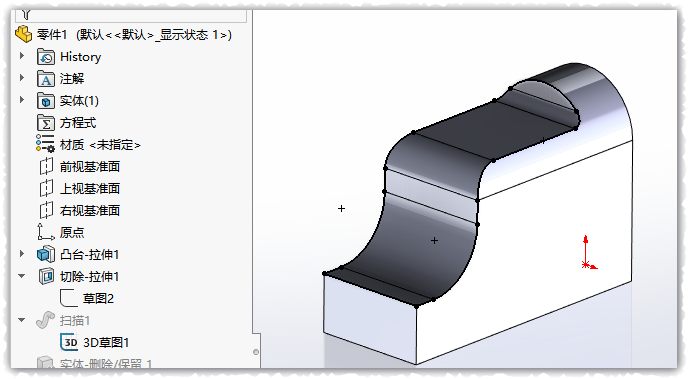The width and height of the screenshot is (688, 379).
Task: Collapse the 扫描1 feature
Action: [22, 320]
